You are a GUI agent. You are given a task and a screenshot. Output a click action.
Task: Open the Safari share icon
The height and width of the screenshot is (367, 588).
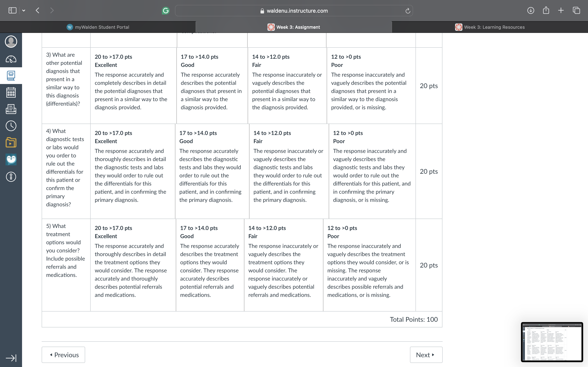pyautogui.click(x=546, y=10)
